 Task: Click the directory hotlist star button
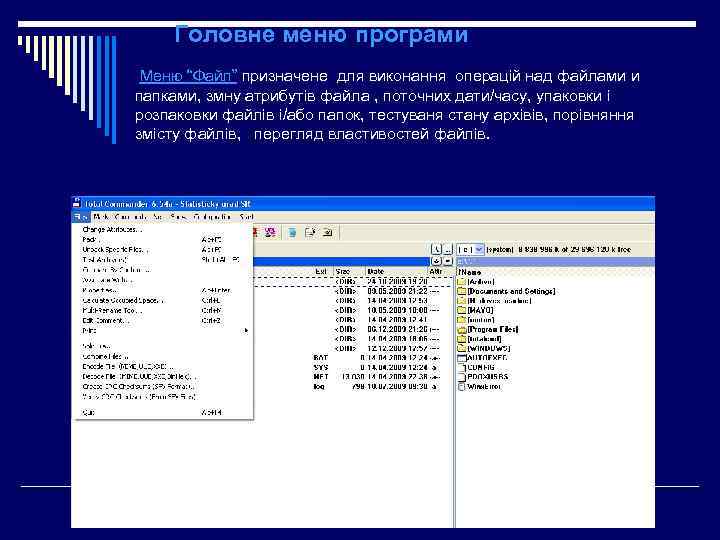[x=436, y=261]
